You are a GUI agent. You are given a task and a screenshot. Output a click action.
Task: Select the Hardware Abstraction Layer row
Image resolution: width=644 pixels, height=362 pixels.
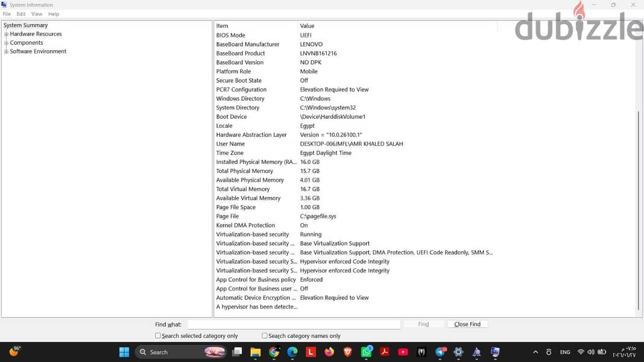[x=355, y=135]
